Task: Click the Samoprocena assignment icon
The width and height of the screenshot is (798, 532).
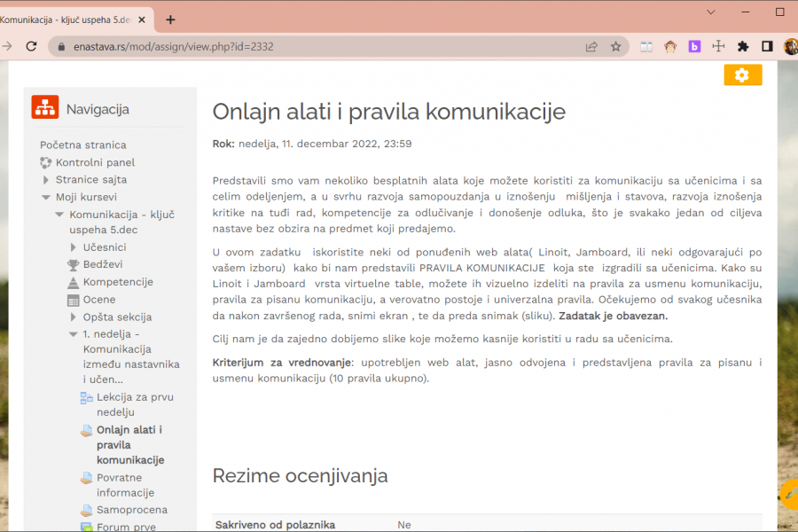Action: (87, 510)
